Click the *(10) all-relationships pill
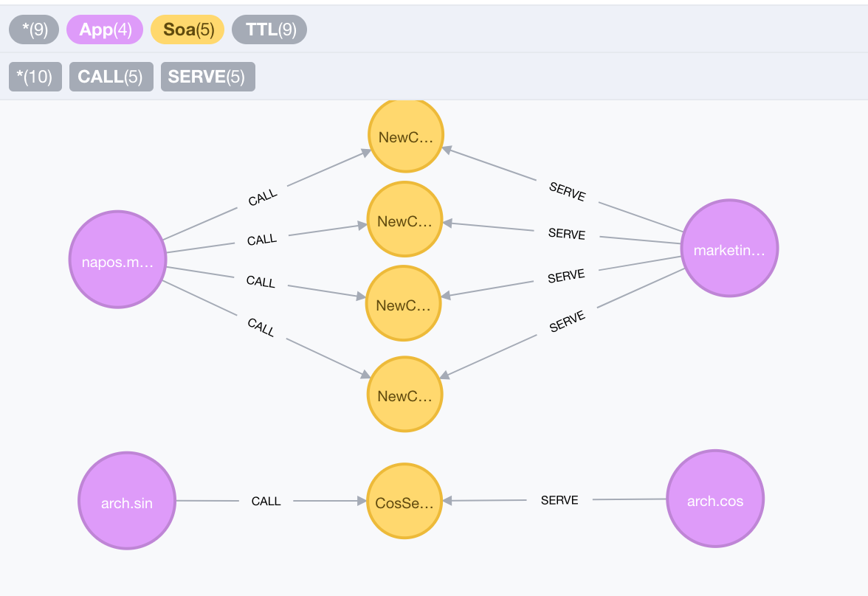 point(35,76)
